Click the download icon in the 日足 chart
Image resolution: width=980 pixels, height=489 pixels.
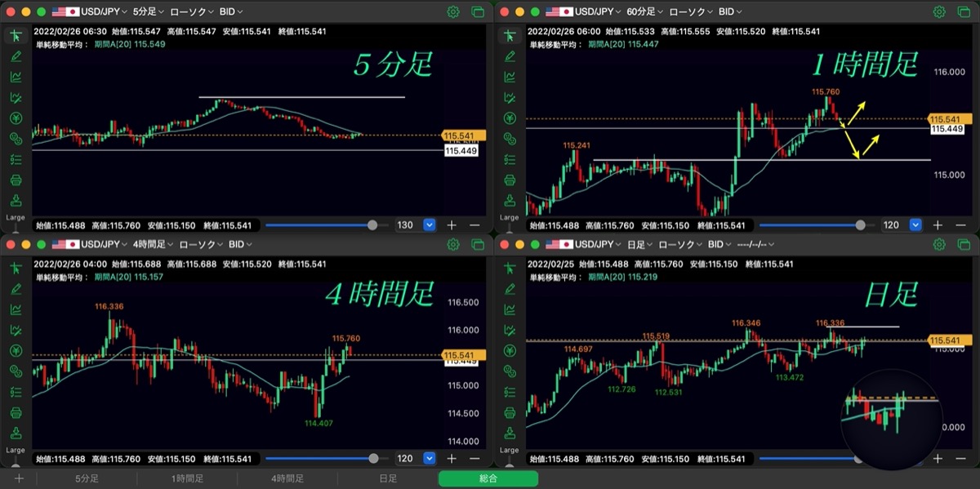tap(510, 433)
